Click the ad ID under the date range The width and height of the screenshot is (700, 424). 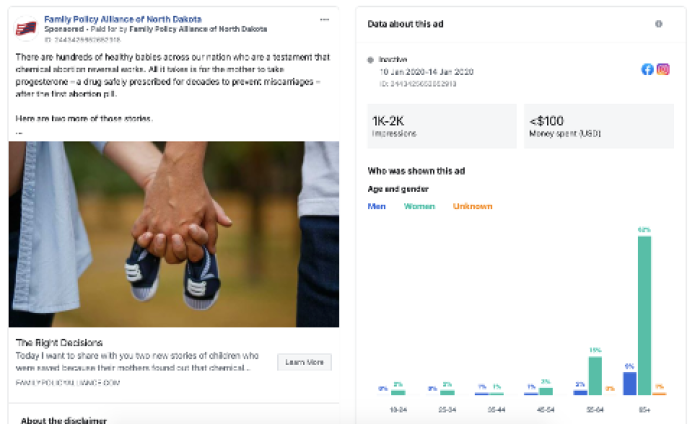tap(418, 84)
